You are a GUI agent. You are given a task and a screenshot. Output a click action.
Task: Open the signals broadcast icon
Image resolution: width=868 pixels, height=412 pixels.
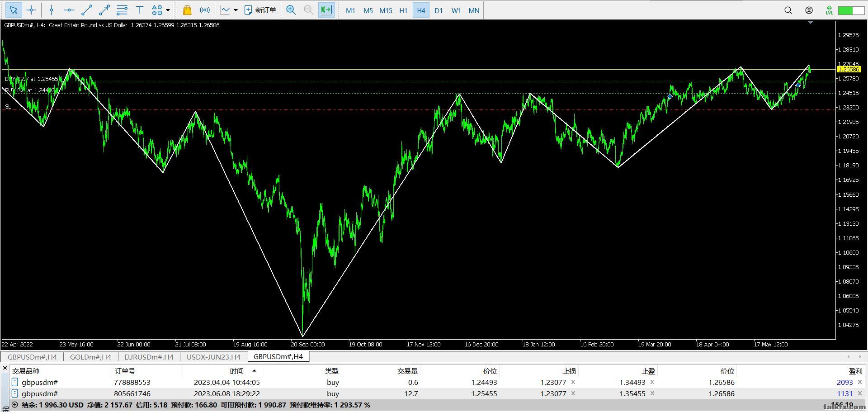tap(205, 10)
